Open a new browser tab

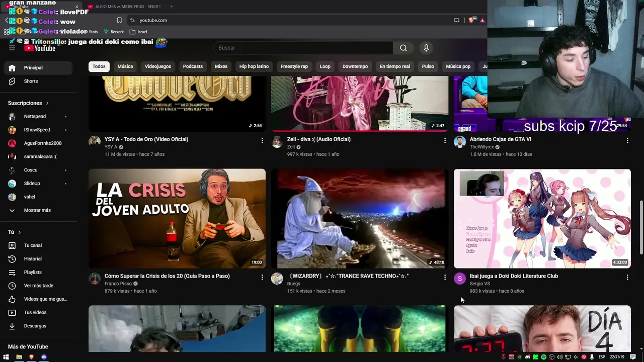pos(172,7)
